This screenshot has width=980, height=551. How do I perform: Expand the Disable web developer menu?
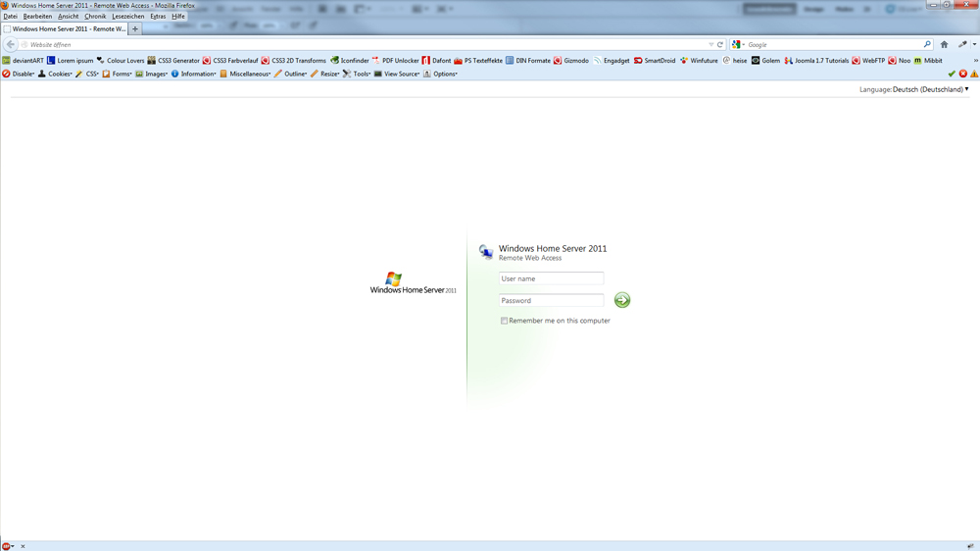click(18, 74)
